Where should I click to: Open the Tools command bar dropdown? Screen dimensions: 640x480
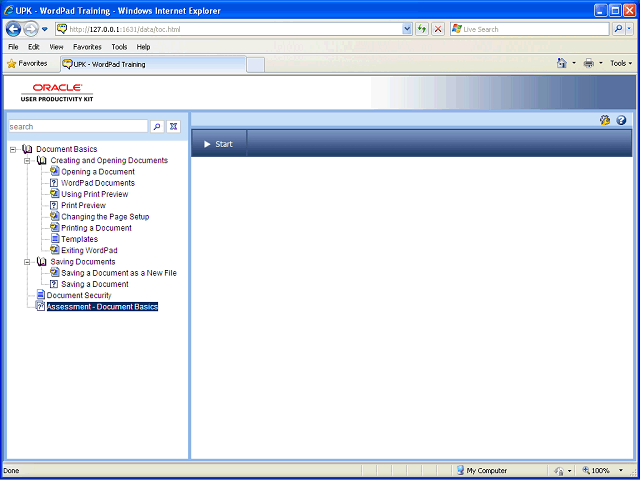[621, 63]
